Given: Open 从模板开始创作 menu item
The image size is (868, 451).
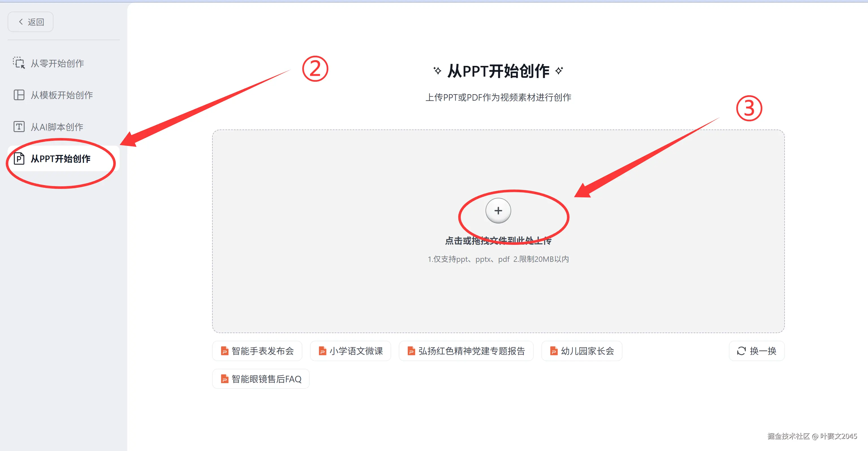Looking at the screenshot, I should point(62,95).
